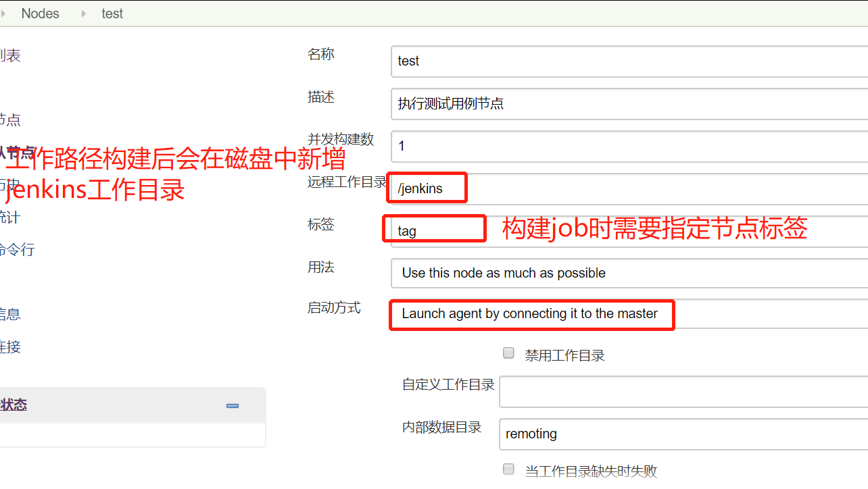Enable the 禁用工作目录 checkbox
The height and width of the screenshot is (489, 868).
click(x=509, y=353)
